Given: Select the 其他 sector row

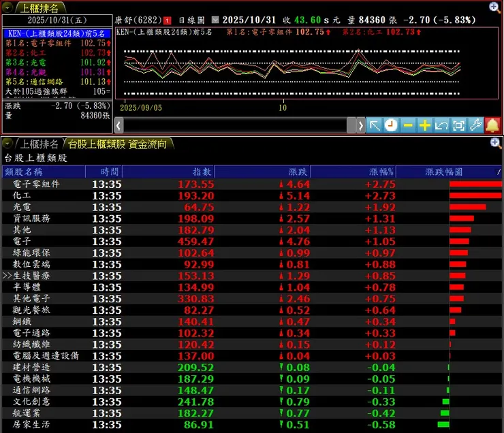Looking at the screenshot, I should [252, 230].
